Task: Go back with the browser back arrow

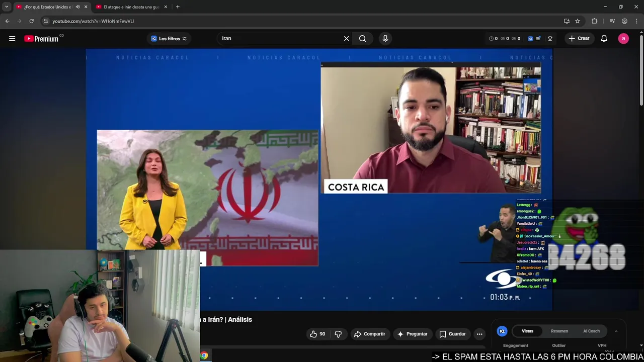Action: click(x=7, y=21)
